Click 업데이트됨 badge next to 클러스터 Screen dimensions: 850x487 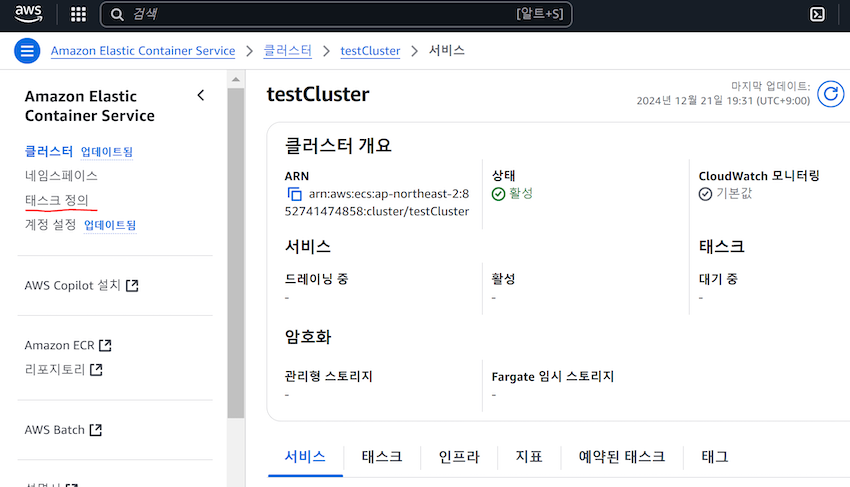pos(107,152)
